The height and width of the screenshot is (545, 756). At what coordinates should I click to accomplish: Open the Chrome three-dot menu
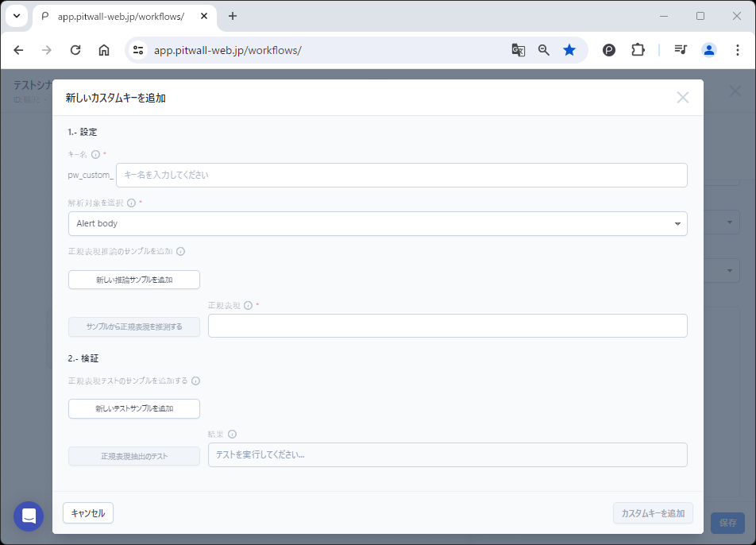click(x=738, y=50)
